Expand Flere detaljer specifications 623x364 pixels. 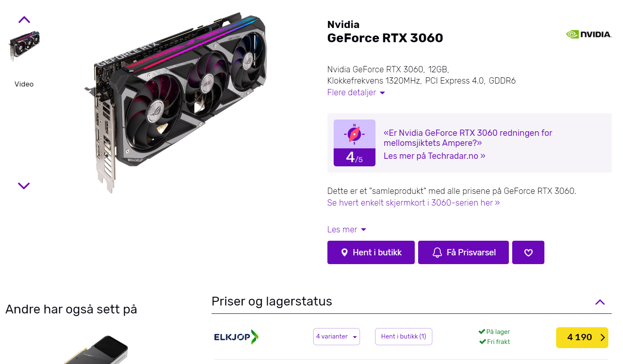click(356, 92)
